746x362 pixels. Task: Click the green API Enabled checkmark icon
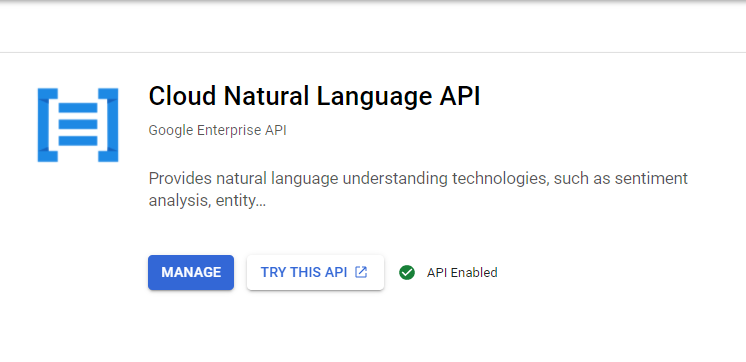coord(407,273)
